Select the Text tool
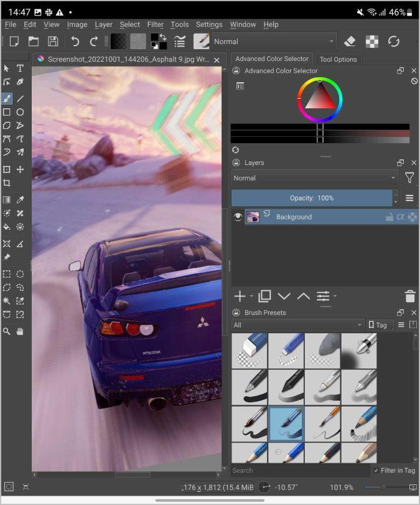Viewport: 420px width, 505px height. 20,68
